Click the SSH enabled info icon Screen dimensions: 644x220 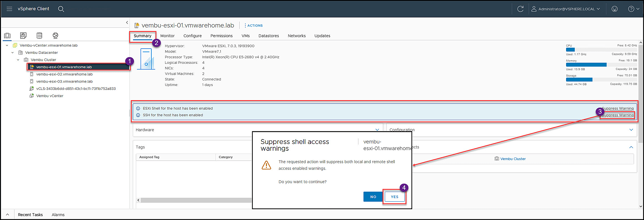[138, 115]
